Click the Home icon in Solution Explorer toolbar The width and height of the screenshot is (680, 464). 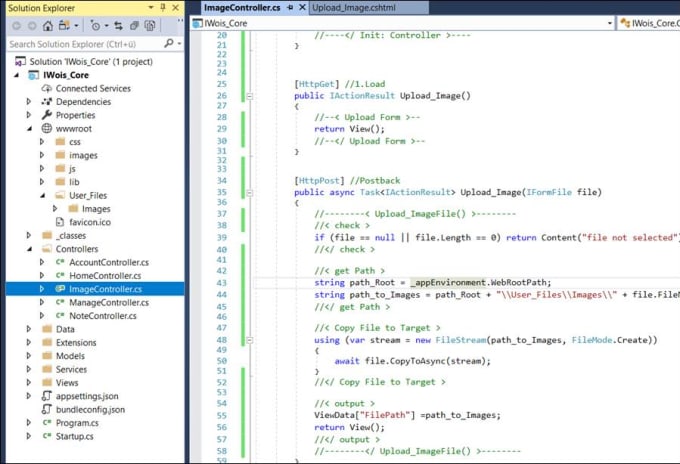point(48,26)
